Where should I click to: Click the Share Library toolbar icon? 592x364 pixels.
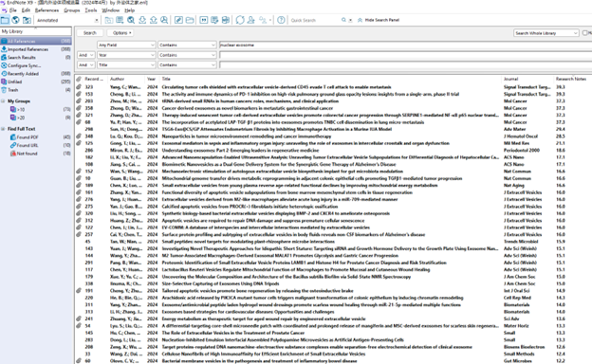(x=250, y=20)
